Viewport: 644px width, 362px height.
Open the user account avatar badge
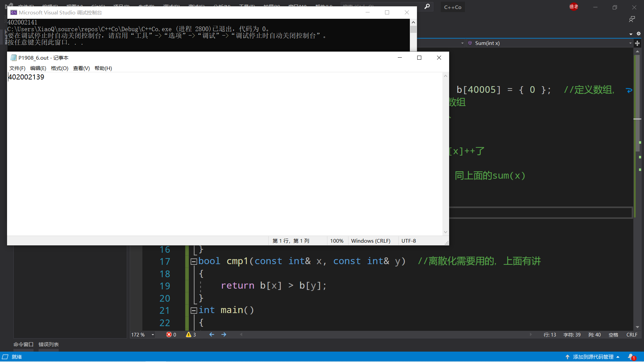pos(574,7)
